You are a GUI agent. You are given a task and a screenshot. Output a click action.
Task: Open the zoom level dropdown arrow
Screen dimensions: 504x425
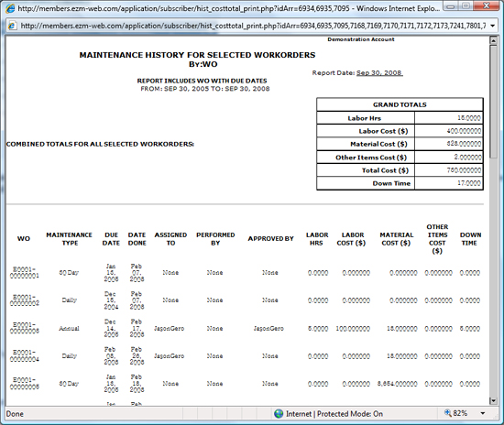pos(482,413)
